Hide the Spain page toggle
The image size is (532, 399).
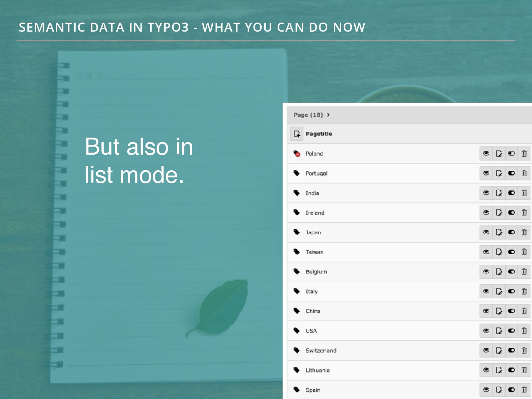511,390
